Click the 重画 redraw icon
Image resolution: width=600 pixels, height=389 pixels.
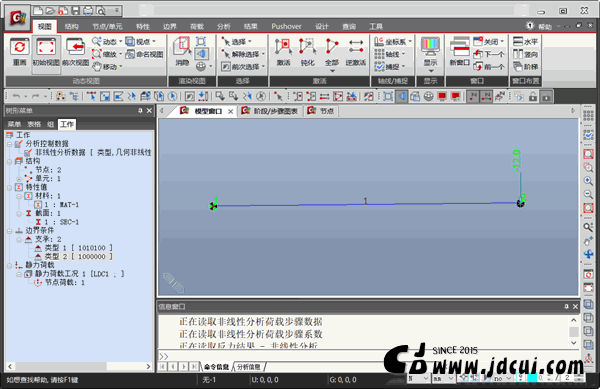coord(19,52)
